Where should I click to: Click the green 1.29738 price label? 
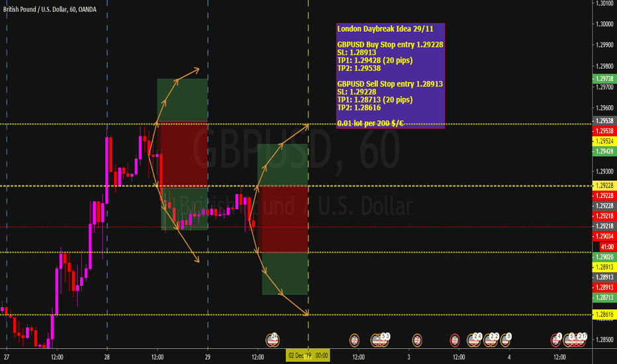tap(604, 78)
